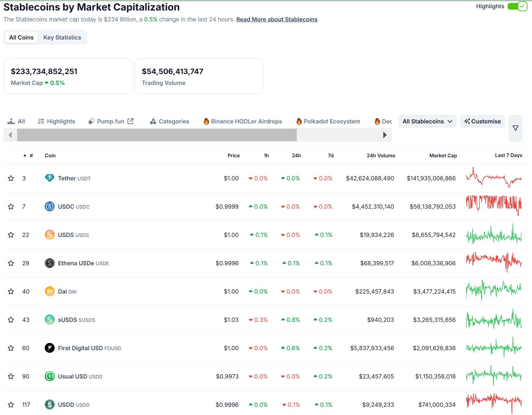
Task: Click the USDD coin logo
Action: click(x=50, y=404)
